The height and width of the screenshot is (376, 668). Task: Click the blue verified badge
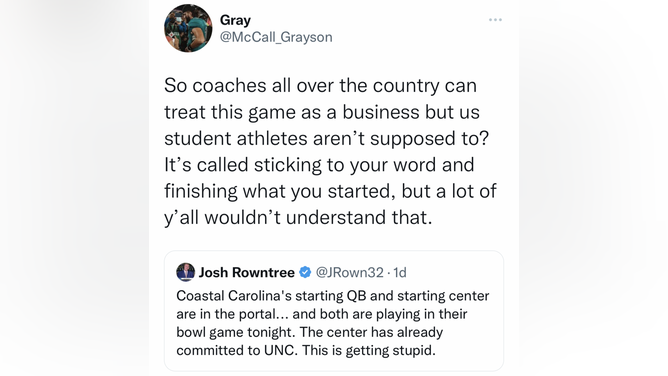pos(305,272)
